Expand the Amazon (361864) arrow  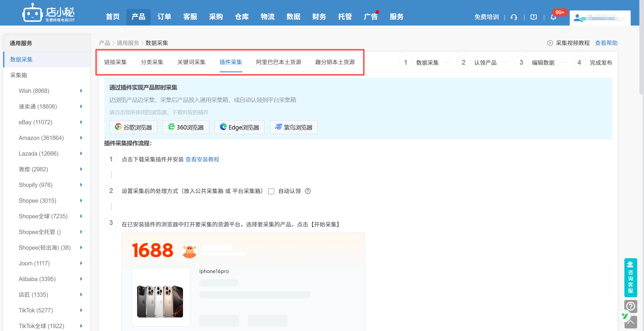(81, 138)
